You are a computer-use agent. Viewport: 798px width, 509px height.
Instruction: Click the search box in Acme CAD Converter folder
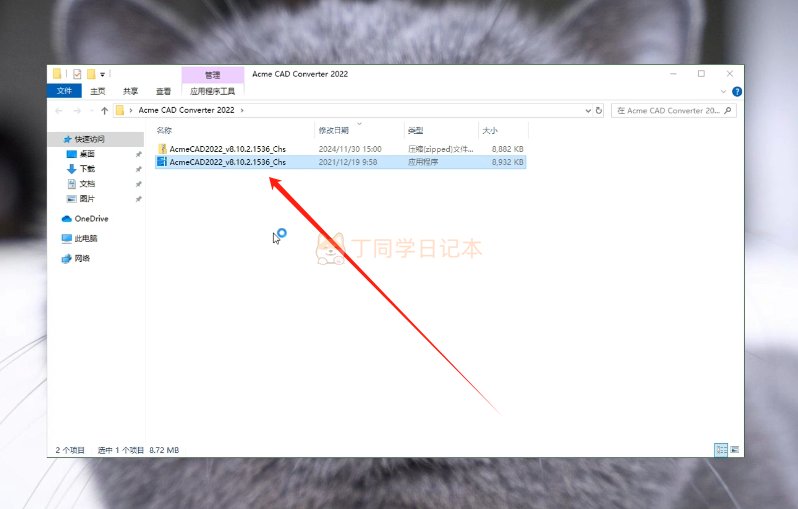(673, 110)
